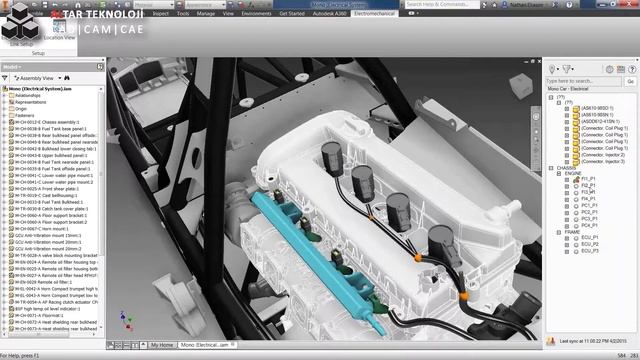Click the Open file icon in quick access toolbar

pyautogui.click(x=34, y=4)
